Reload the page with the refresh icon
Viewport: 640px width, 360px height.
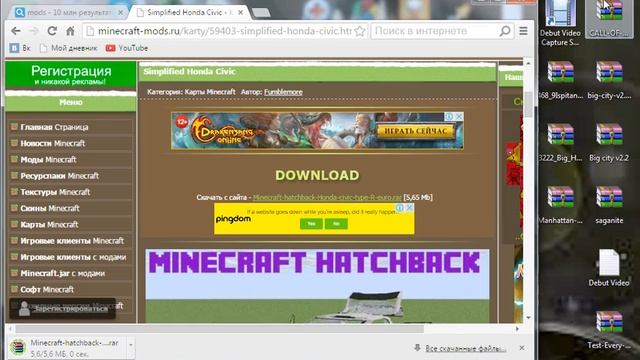pos(52,31)
